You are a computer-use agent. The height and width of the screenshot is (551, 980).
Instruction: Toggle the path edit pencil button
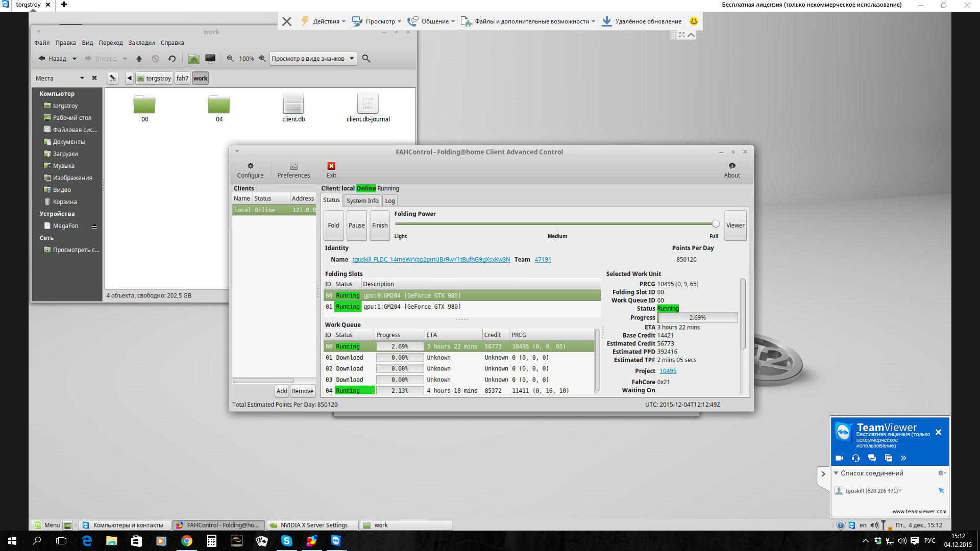pos(112,78)
